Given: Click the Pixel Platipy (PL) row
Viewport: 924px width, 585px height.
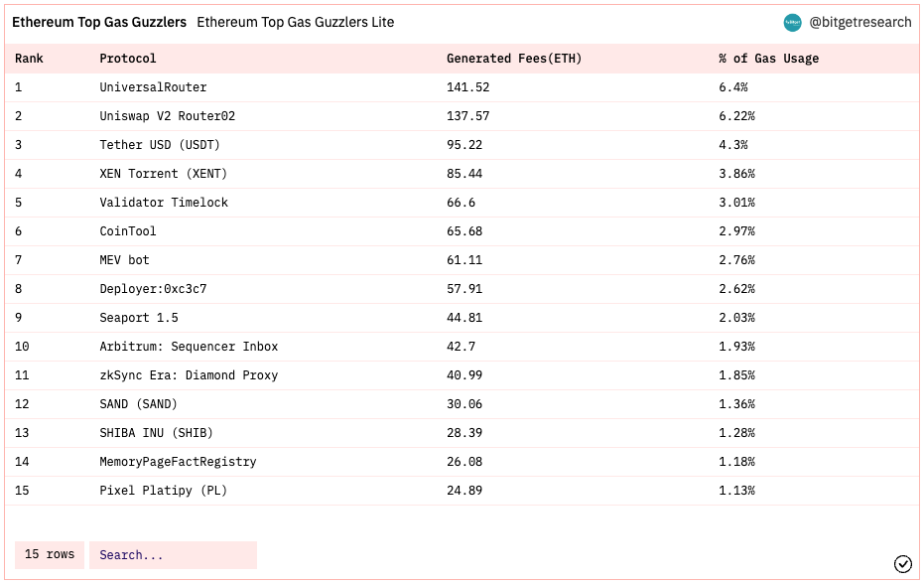Looking at the screenshot, I should tap(462, 491).
